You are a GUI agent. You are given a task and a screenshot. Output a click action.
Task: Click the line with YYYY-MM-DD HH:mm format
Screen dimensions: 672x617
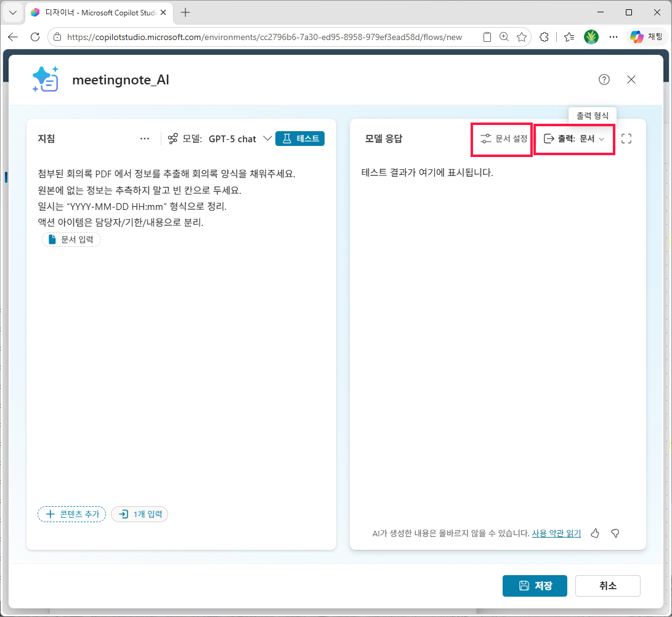132,206
